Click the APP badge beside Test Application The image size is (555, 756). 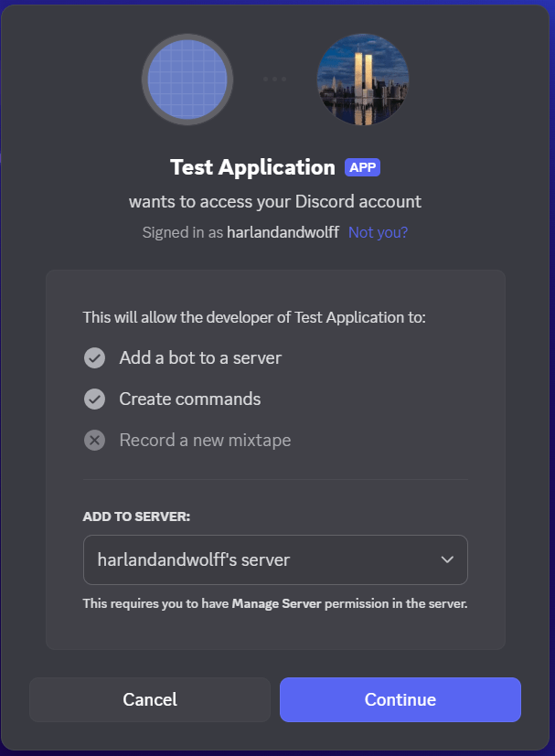[363, 167]
